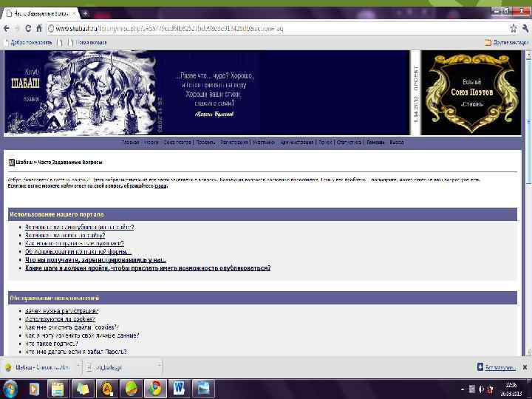Switch to Microsoft Word in the taskbar
This screenshot has height=399, width=532.
click(179, 389)
